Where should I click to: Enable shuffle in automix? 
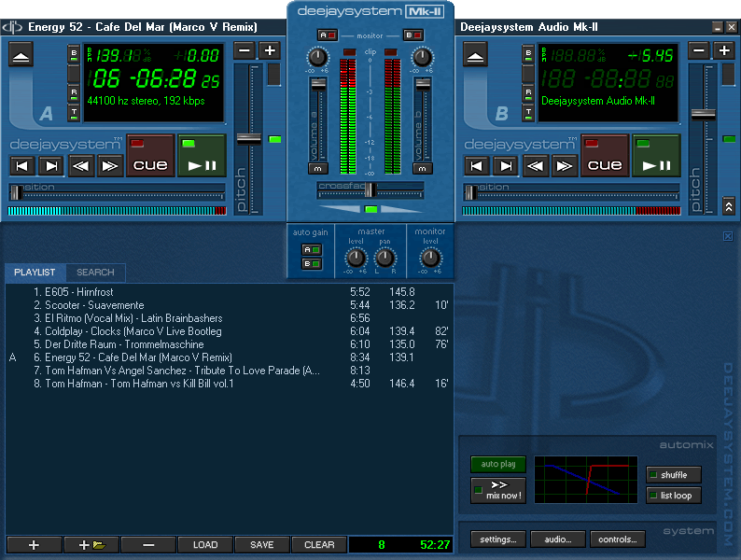point(674,475)
